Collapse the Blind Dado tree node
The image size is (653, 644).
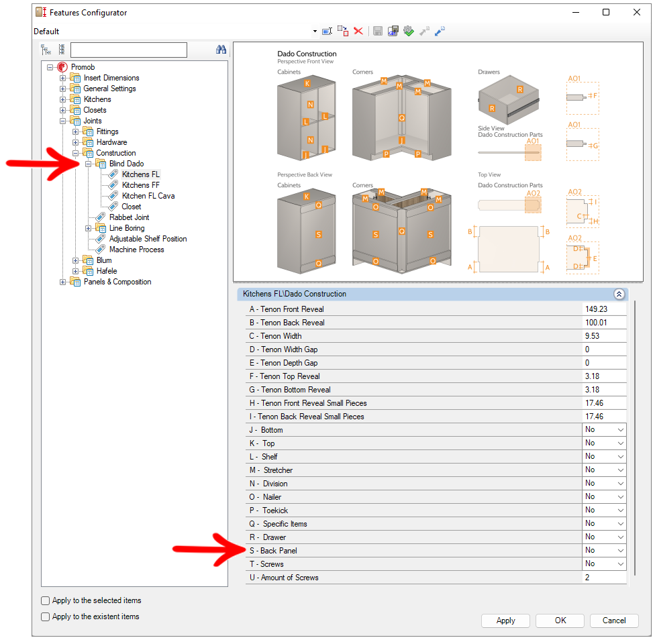click(89, 164)
